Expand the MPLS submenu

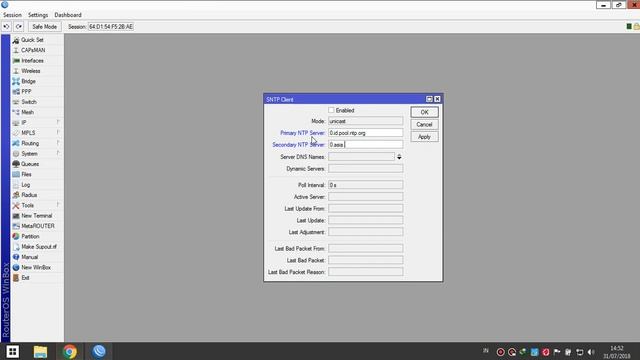[37, 133]
